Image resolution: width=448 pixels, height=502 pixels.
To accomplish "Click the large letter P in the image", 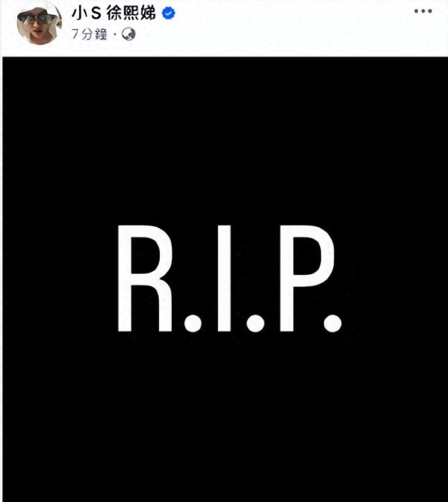I will (x=307, y=278).
